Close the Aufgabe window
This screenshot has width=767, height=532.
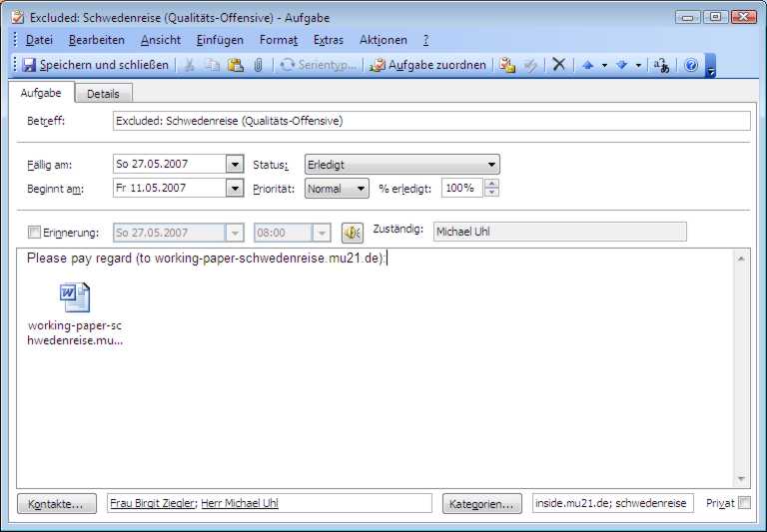(x=743, y=18)
